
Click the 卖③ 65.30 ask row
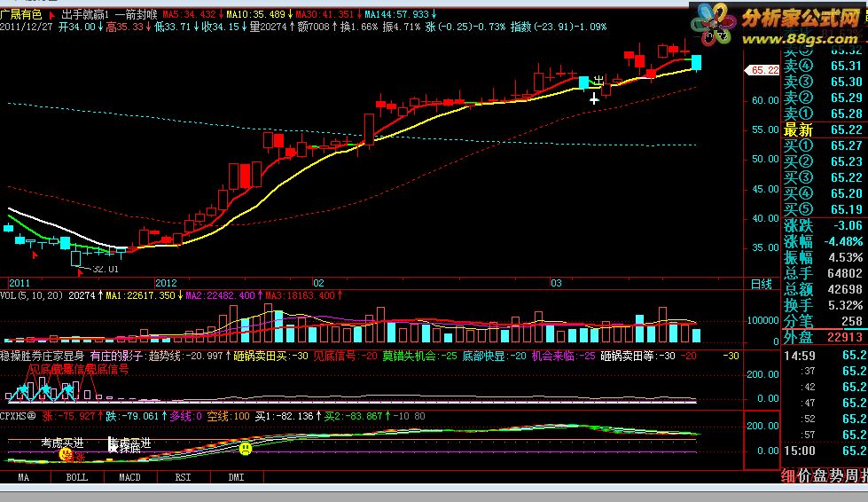[823, 82]
